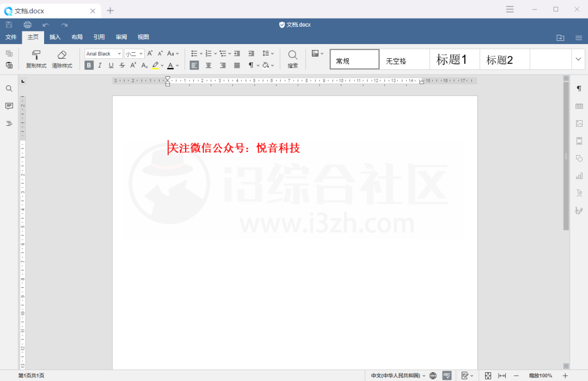Screen dimensions: 588x381
Task: Open Arial Black font name dropdown
Action: 119,54
